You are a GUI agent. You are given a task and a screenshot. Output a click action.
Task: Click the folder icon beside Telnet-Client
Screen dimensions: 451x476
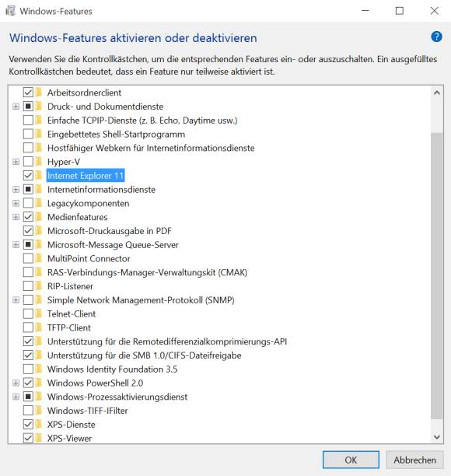(x=39, y=313)
